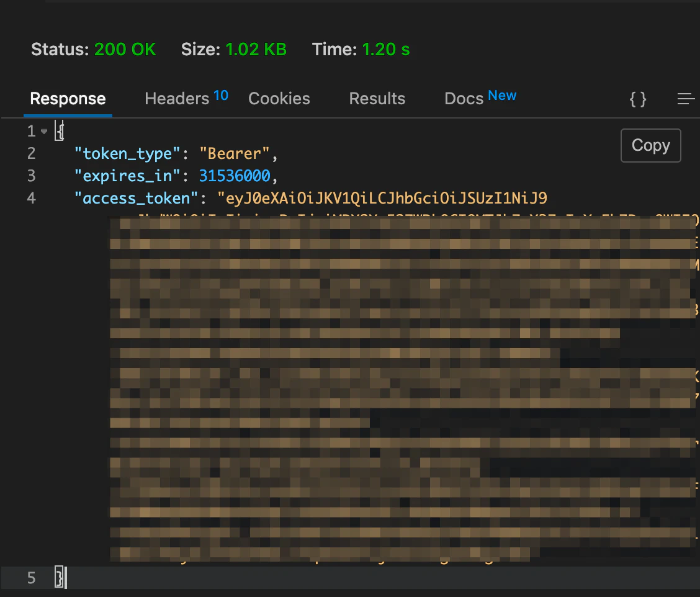
Task: Click line number 4 in gutter
Action: pyautogui.click(x=31, y=198)
